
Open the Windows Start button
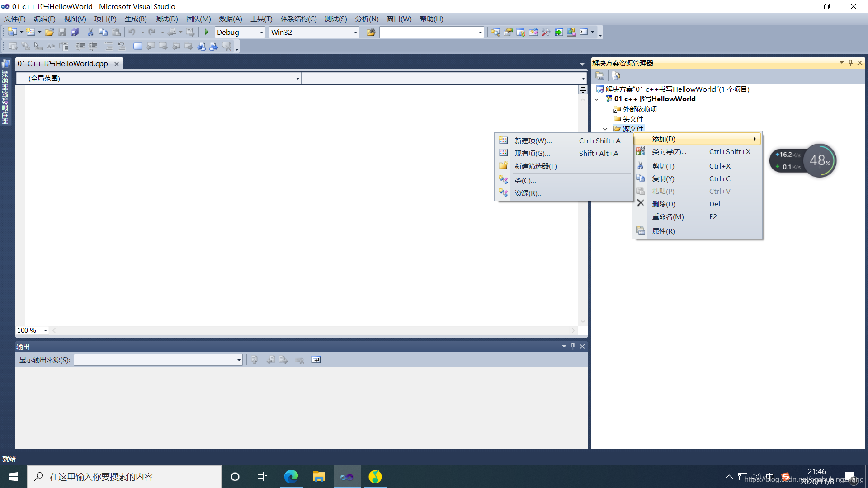[14, 477]
